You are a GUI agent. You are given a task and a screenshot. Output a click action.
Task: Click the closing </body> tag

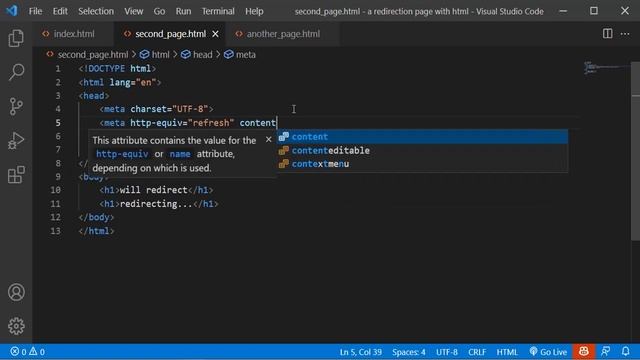tap(96, 217)
